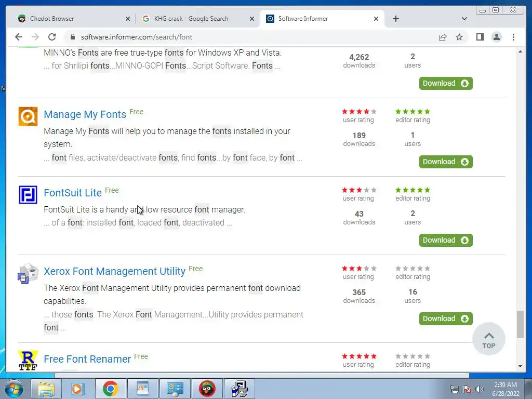View site security lock information
This screenshot has height=399, width=532.
(72, 37)
